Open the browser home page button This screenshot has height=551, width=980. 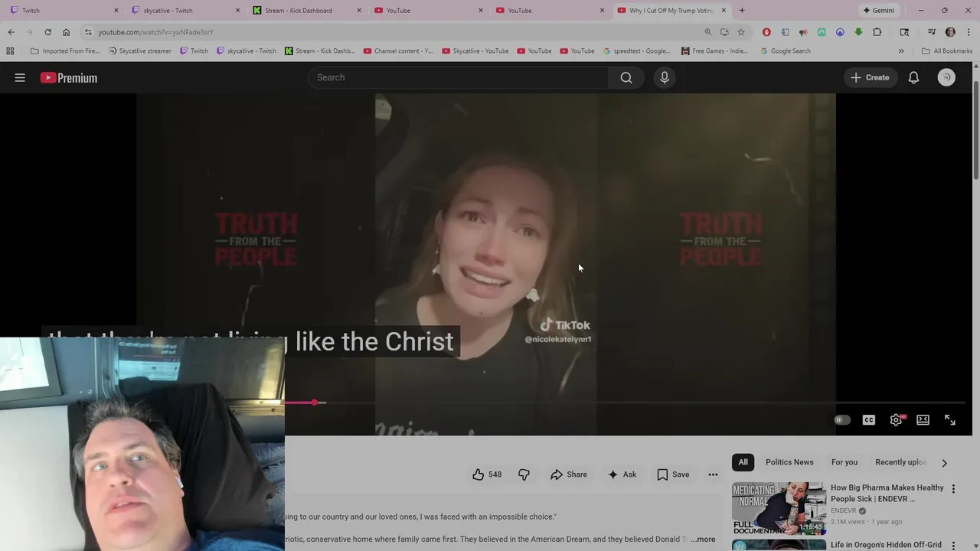[66, 32]
